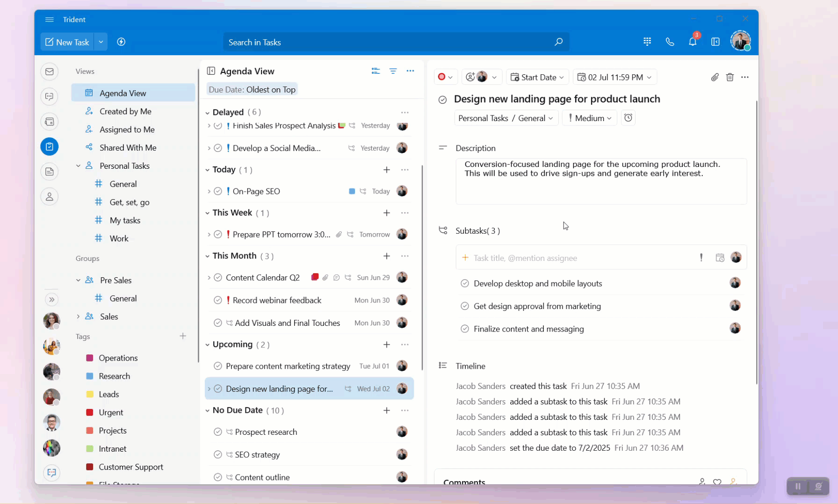The width and height of the screenshot is (838, 504).
Task: Open the apps grid launcher
Action: [647, 42]
